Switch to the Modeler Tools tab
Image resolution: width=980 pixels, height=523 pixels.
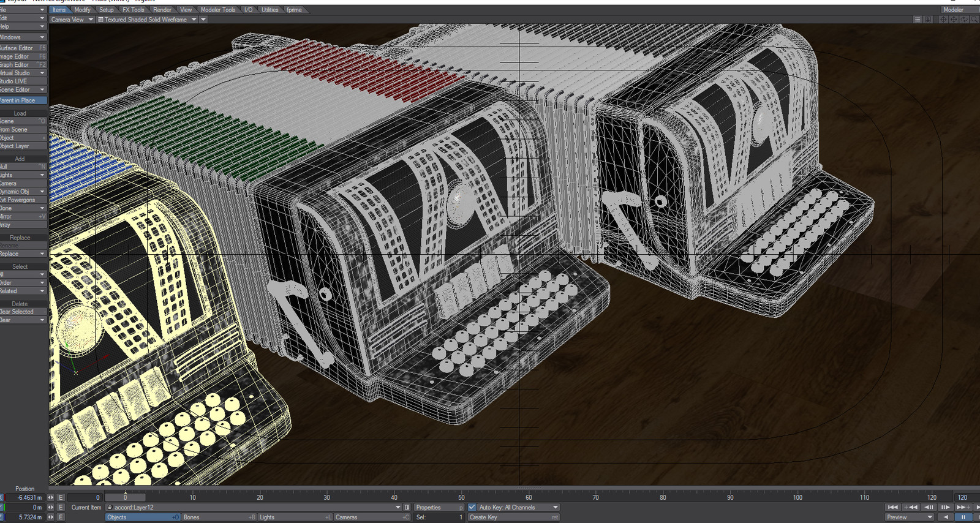[x=218, y=10]
